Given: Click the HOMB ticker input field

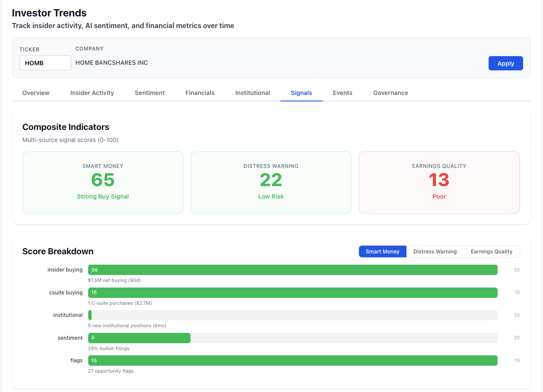Looking at the screenshot, I should coord(45,63).
